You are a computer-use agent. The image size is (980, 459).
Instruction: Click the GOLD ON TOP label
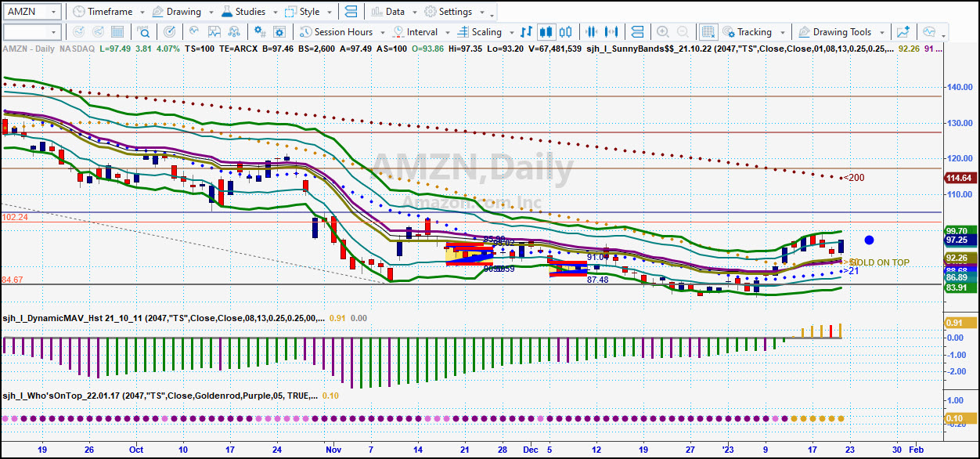coord(879,262)
